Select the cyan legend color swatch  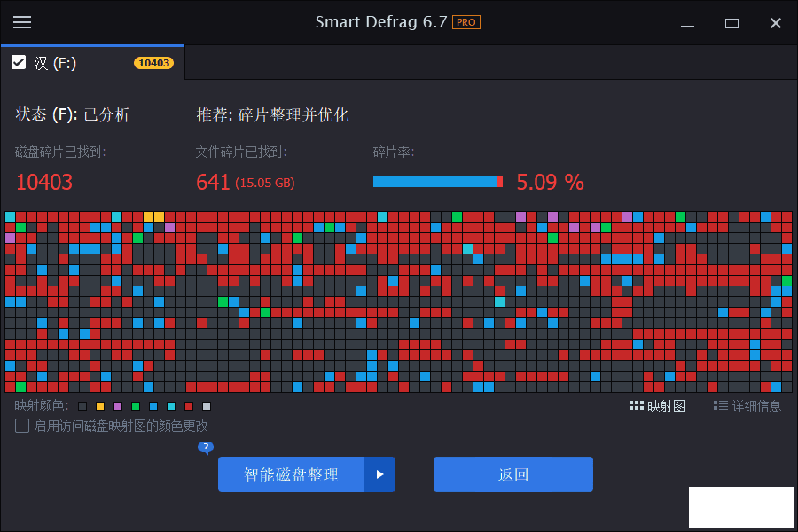171,406
